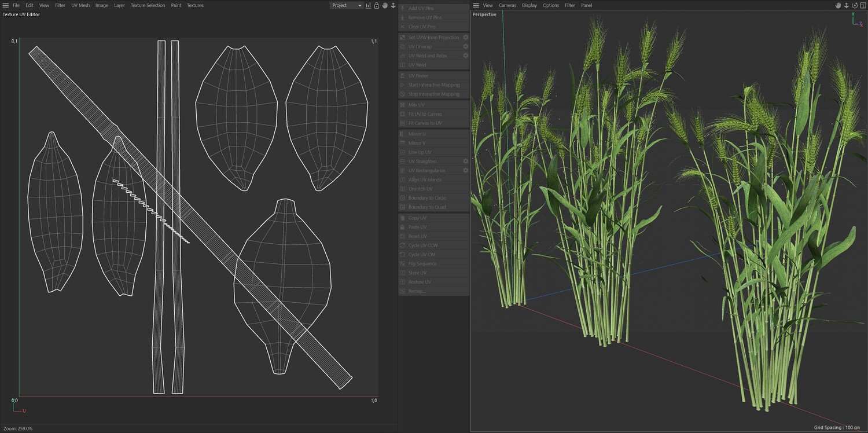Click the Line Up UV command
The height and width of the screenshot is (433, 868).
(x=433, y=152)
